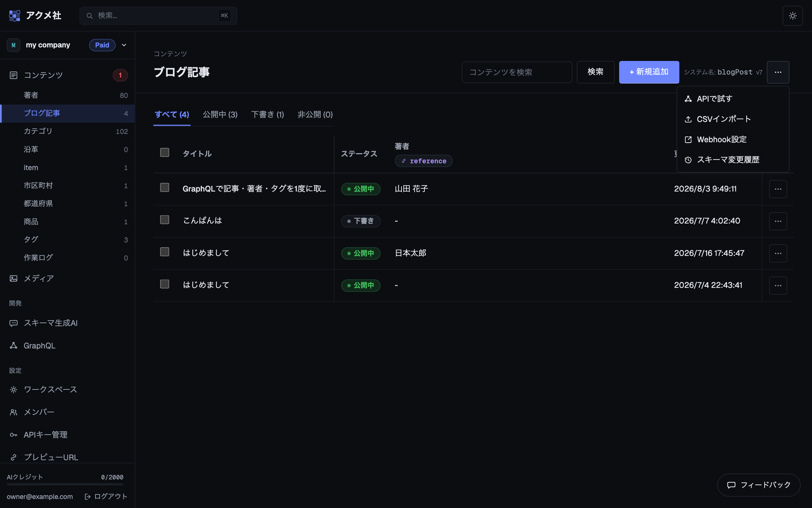Screen dimensions: 812x508
Task: Choose スキーマ変更履歴 from the menu
Action: (x=733, y=160)
